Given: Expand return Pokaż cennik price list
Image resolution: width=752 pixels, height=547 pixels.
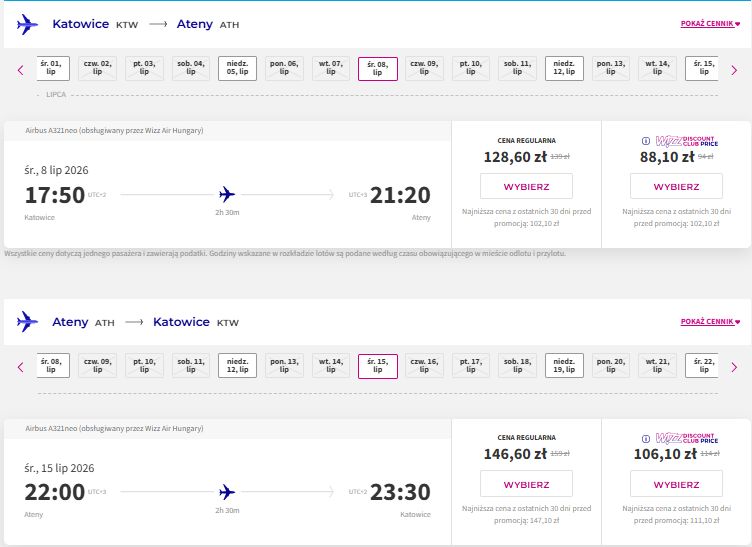Looking at the screenshot, I should click(x=710, y=322).
